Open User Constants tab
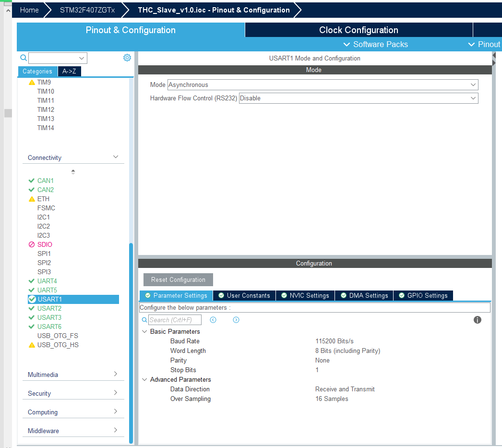502x448 pixels. click(244, 296)
